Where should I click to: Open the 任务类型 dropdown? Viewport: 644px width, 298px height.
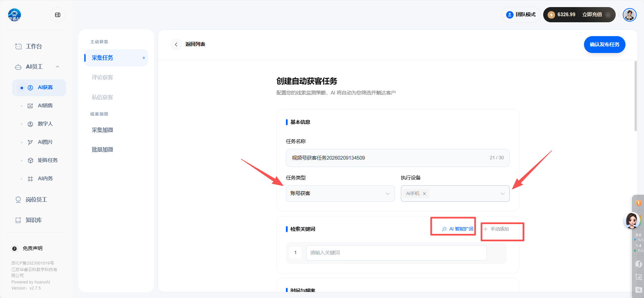tap(340, 193)
